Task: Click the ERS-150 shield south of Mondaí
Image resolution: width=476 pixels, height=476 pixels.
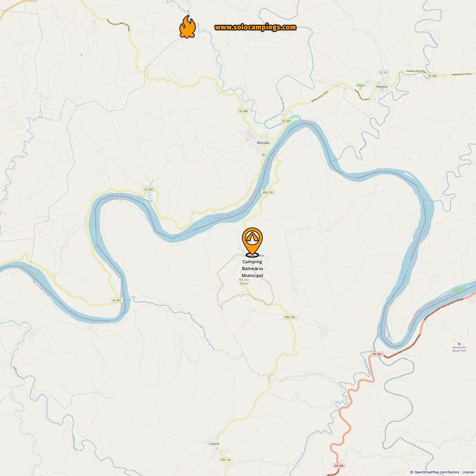Action: pos(268,192)
